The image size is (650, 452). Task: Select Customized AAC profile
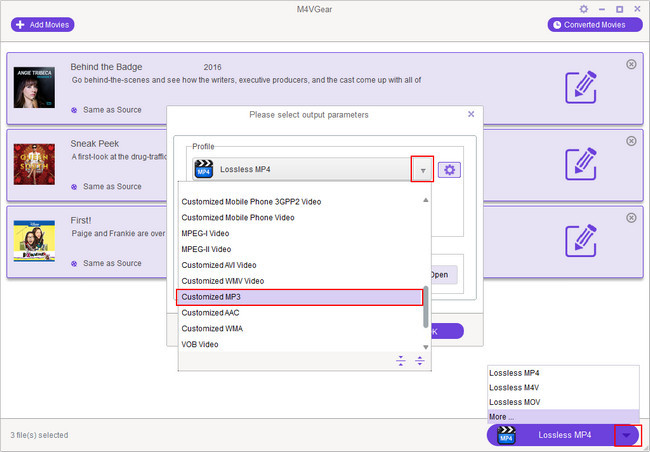pyautogui.click(x=301, y=313)
